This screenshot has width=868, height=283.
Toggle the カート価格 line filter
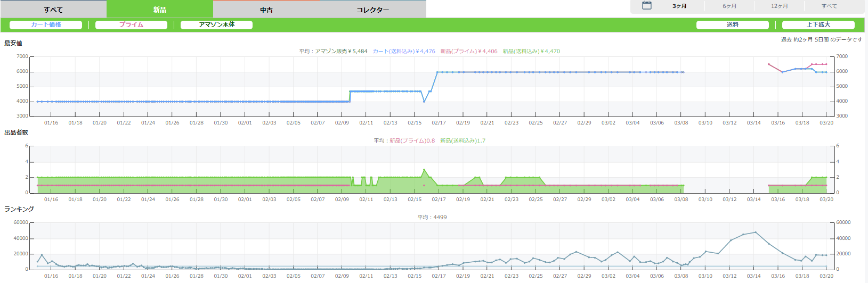(x=46, y=25)
